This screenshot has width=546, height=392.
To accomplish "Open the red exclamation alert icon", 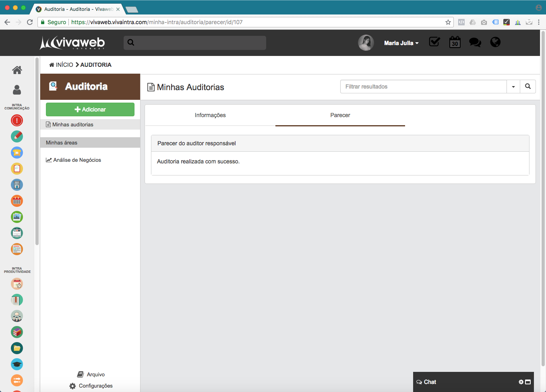I will [x=17, y=120].
